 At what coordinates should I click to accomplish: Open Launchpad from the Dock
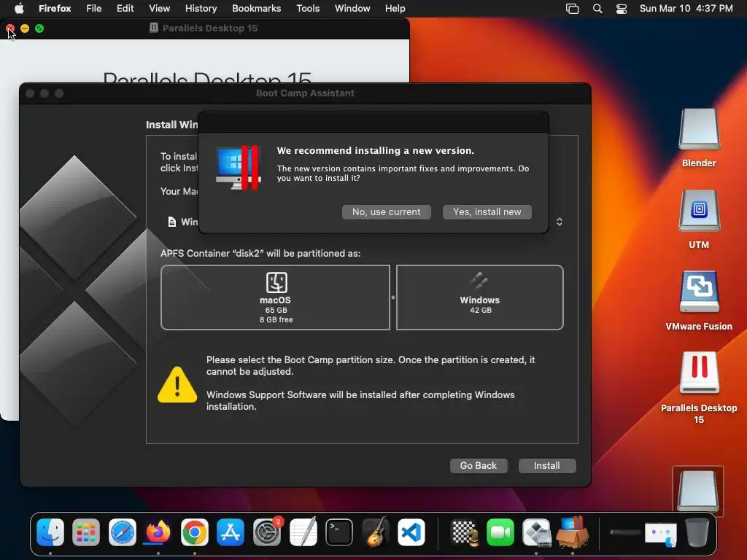[x=86, y=532]
